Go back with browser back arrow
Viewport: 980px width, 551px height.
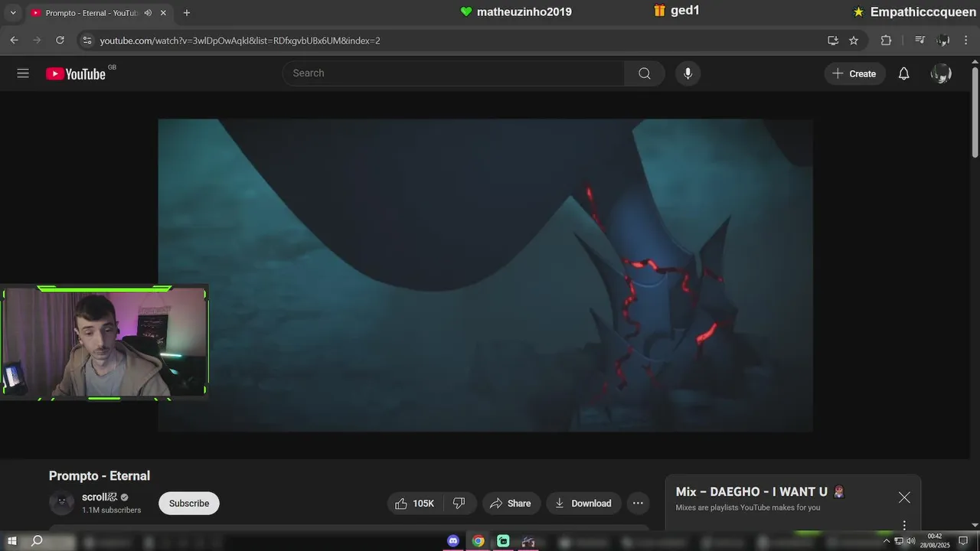click(x=14, y=41)
